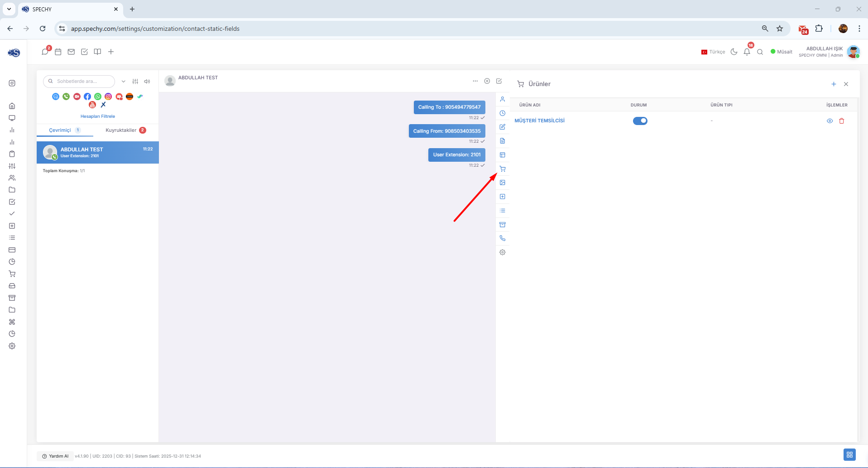
Task: Open the book icon in the top toolbar
Action: tap(97, 52)
